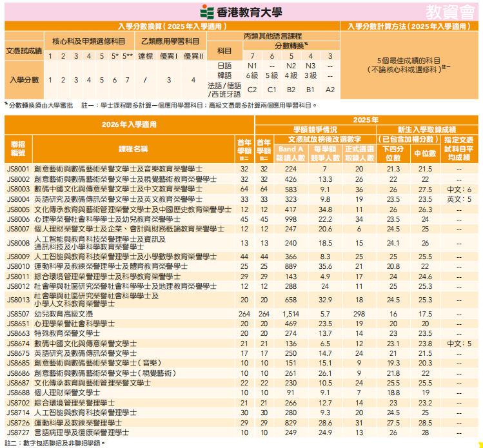This screenshot has width=483, height=448.
Task: Click the 核心科及甲類選修科目 header
Action: (89, 41)
